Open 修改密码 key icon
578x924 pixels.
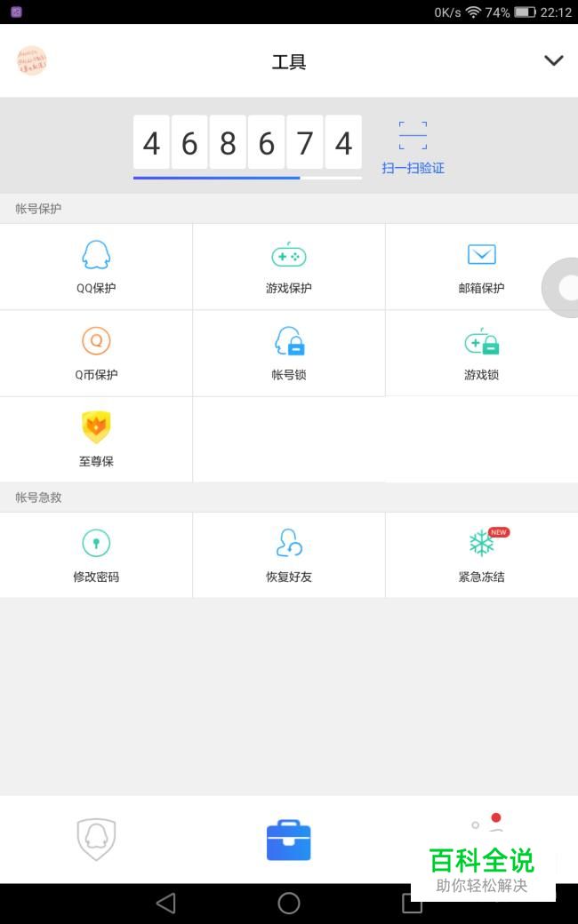click(96, 543)
